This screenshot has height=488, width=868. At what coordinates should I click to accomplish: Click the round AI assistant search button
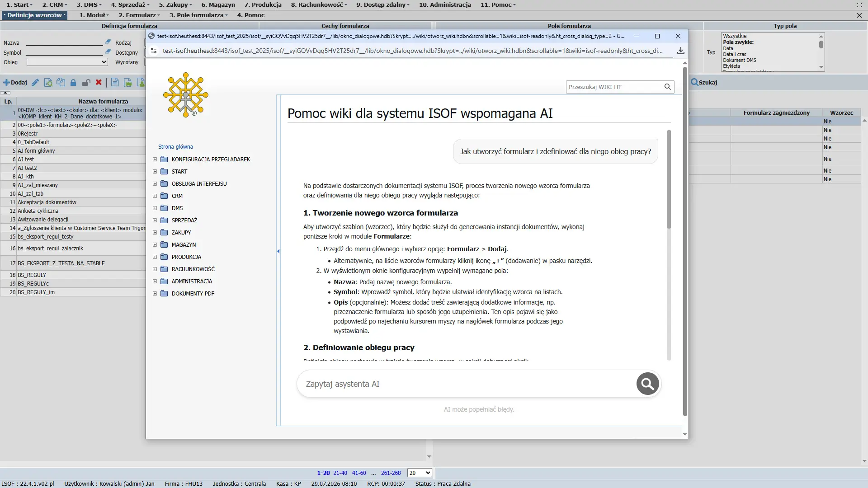click(x=647, y=384)
